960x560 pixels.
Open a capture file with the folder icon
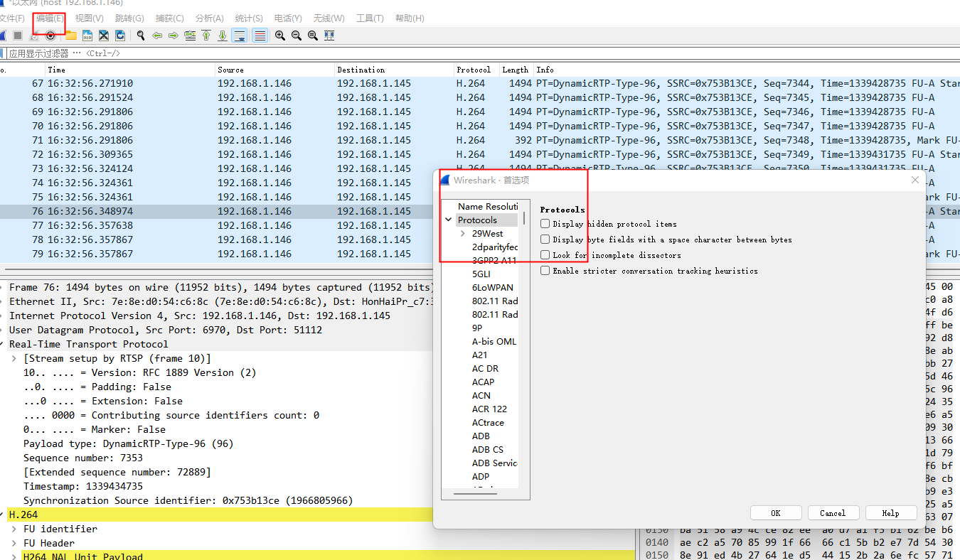72,35
